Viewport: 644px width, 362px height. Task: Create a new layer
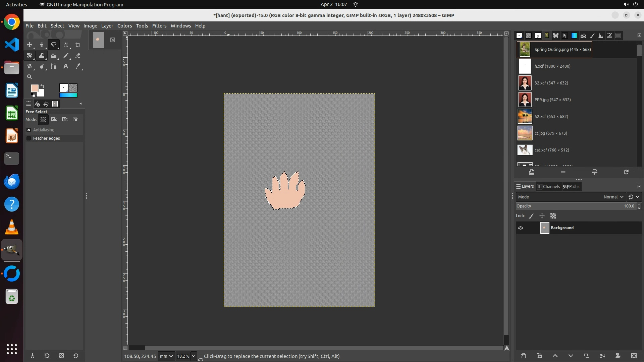[x=523, y=356]
